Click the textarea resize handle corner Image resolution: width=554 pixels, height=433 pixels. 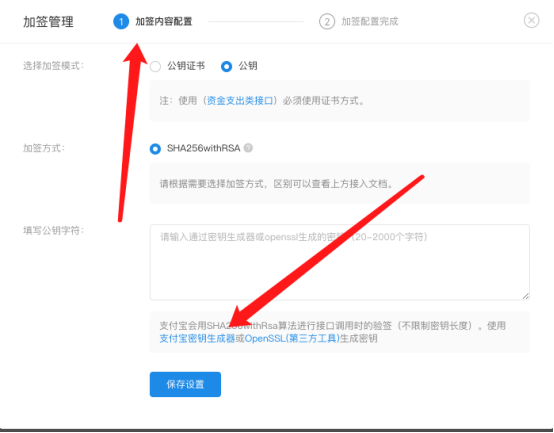(x=526, y=296)
